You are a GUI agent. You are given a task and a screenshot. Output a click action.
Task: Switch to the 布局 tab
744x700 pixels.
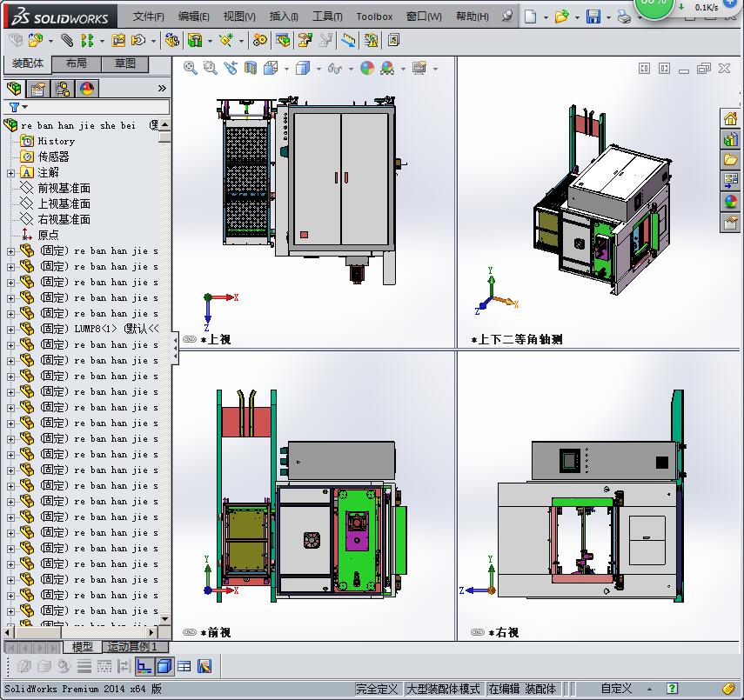(76, 63)
